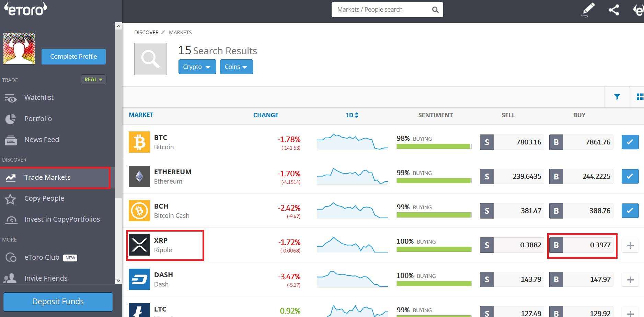This screenshot has width=644, height=317.
Task: Click the DASH sentiment bar
Action: tap(434, 284)
